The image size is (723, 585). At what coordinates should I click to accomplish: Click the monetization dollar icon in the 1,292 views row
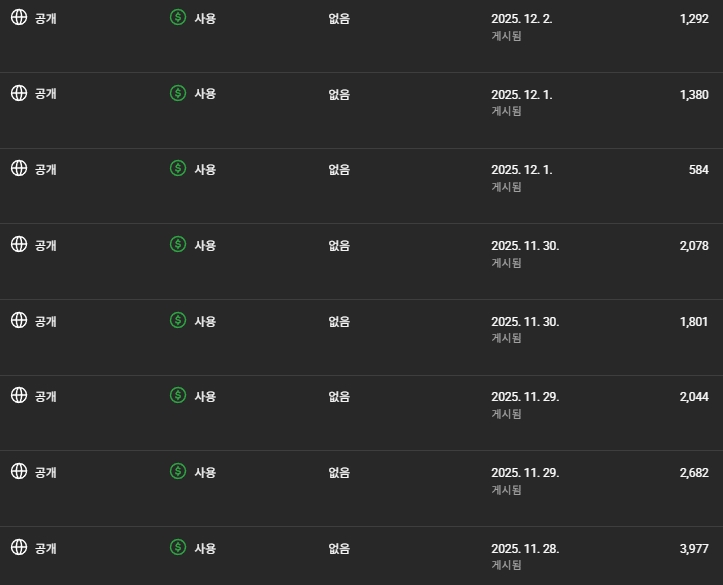pyautogui.click(x=178, y=18)
